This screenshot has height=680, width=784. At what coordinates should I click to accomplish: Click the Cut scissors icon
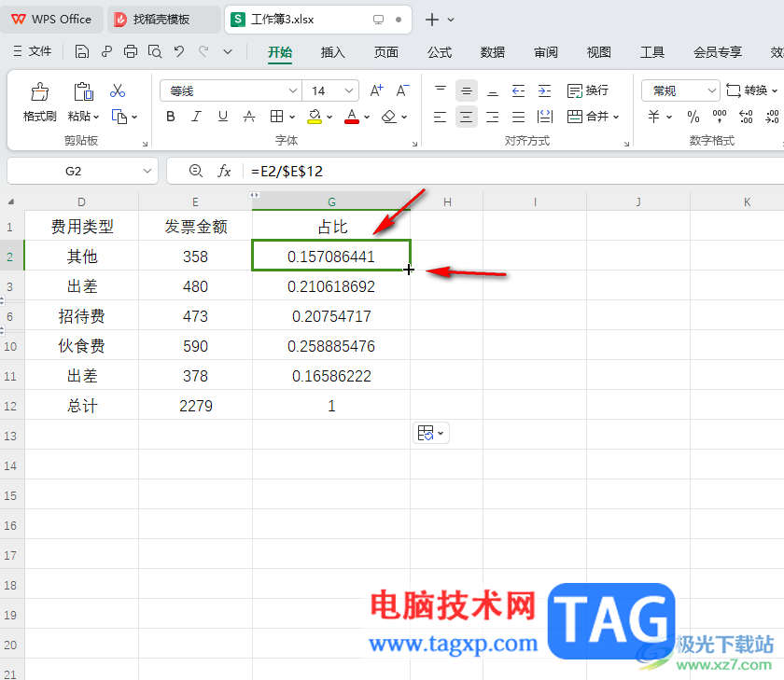pos(118,90)
